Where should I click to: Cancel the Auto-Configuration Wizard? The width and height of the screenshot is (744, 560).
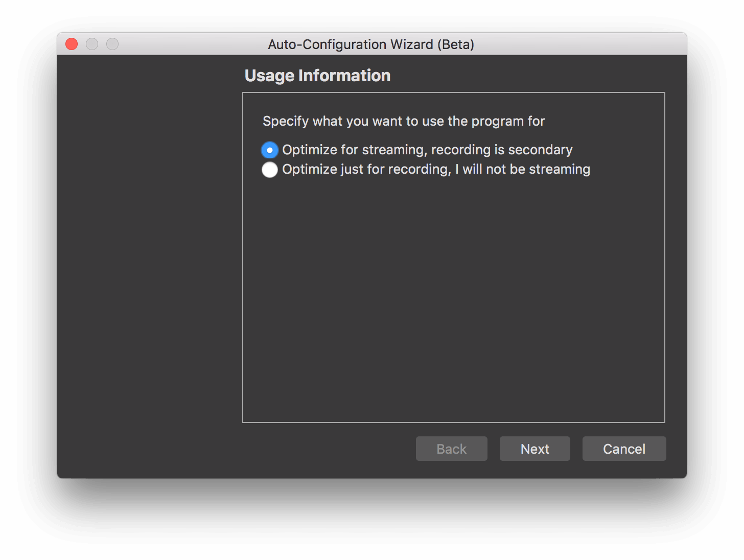coord(624,449)
